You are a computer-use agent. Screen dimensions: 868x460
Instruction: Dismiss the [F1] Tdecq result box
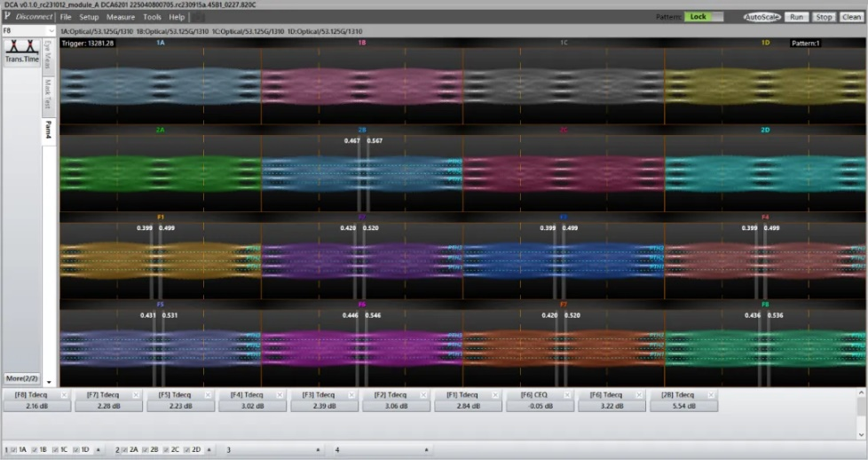(494, 394)
